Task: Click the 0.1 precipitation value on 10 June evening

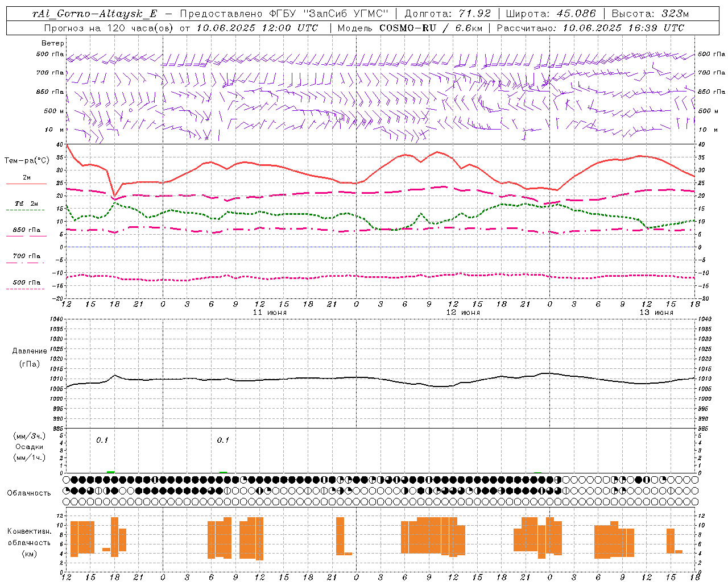Action: (102, 440)
